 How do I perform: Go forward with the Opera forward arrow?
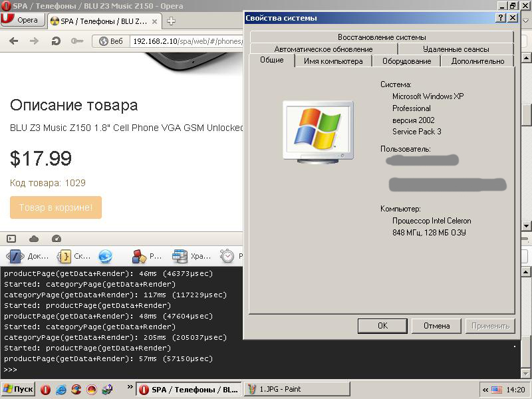click(x=34, y=41)
